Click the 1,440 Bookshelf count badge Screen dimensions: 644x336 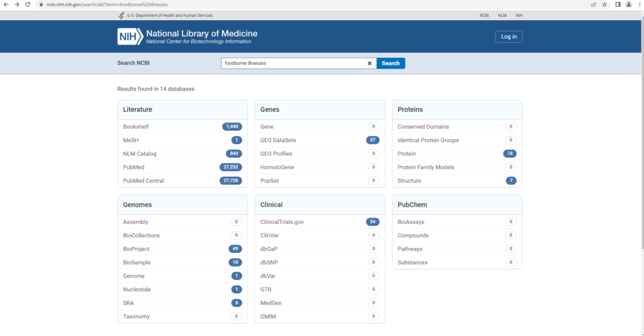pyautogui.click(x=232, y=126)
